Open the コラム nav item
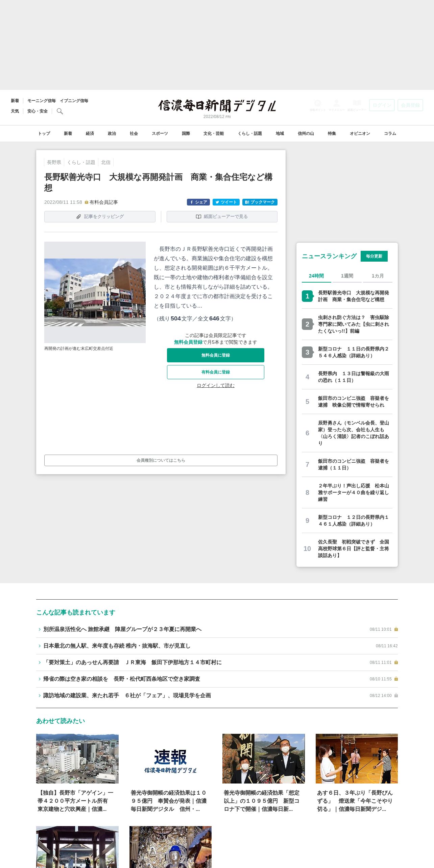 390,134
